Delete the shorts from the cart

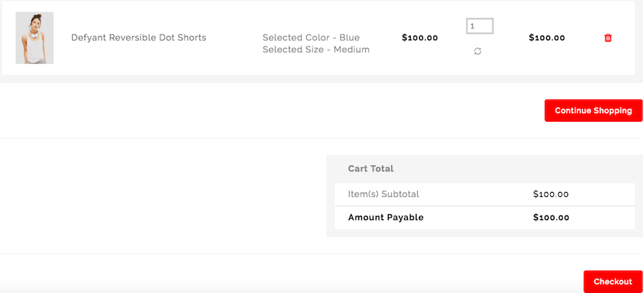pyautogui.click(x=608, y=38)
